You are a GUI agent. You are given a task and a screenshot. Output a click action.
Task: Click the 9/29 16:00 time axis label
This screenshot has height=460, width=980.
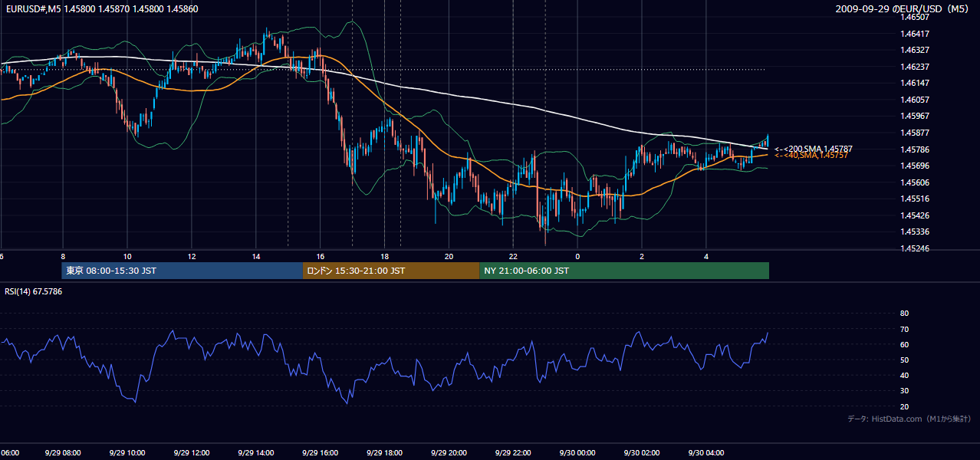click(321, 452)
